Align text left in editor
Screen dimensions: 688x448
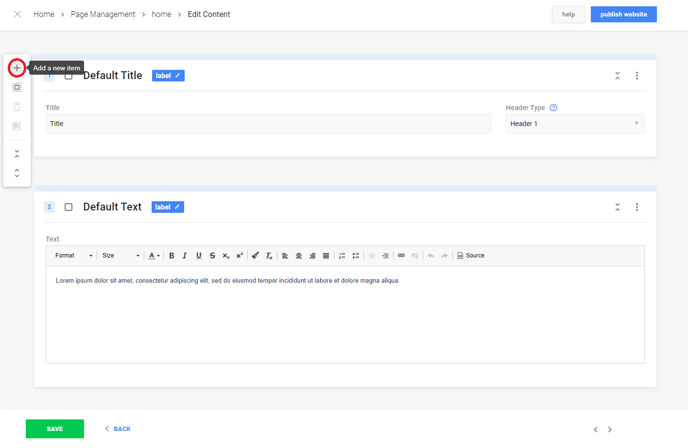tap(285, 255)
